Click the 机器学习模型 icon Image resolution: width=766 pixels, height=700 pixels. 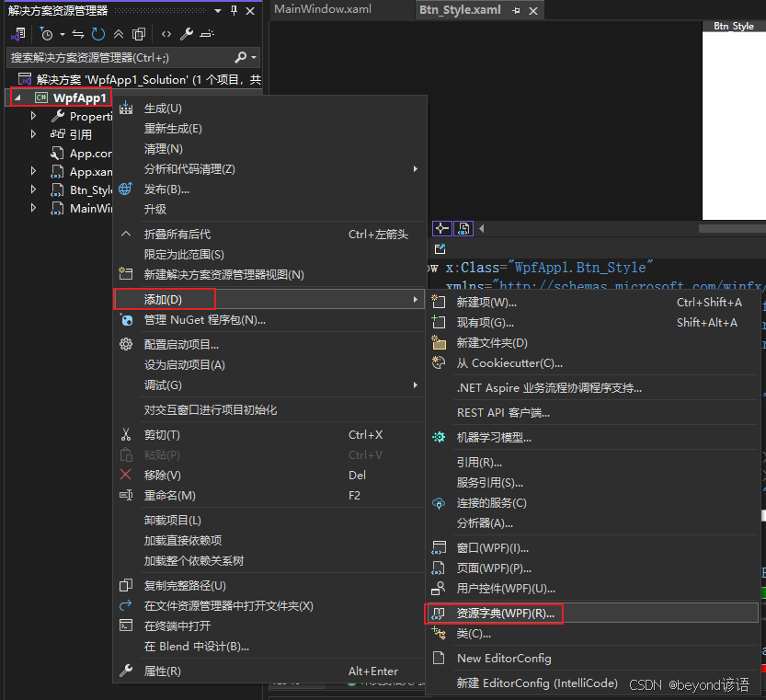click(439, 437)
